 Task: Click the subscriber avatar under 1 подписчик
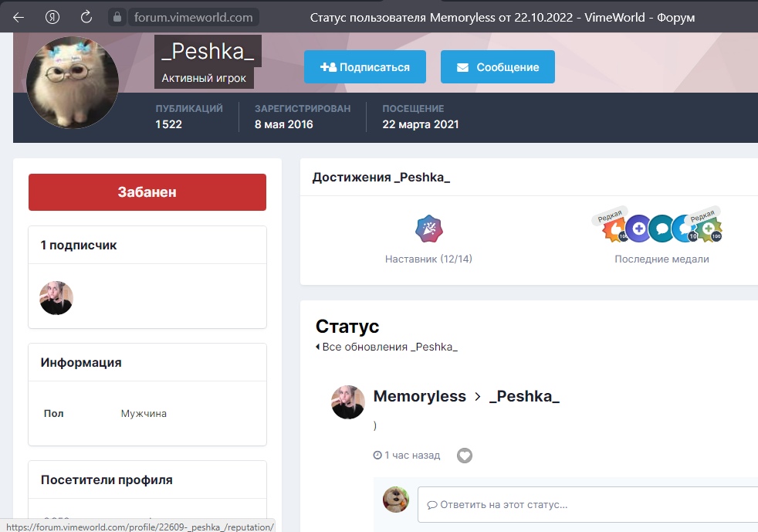(x=56, y=298)
